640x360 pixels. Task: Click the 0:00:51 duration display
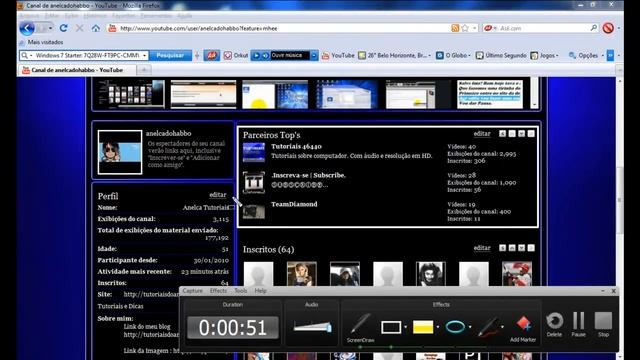233,327
